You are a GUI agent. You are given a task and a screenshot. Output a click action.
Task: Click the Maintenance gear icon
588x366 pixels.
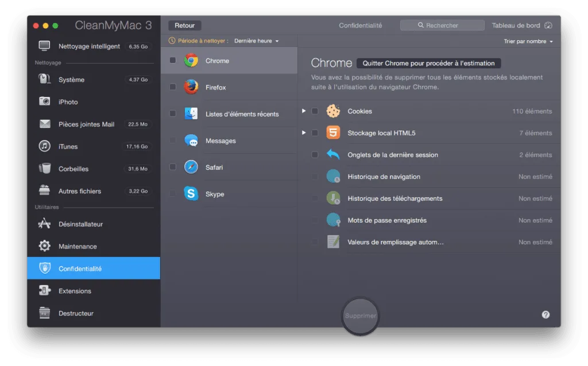coord(44,246)
